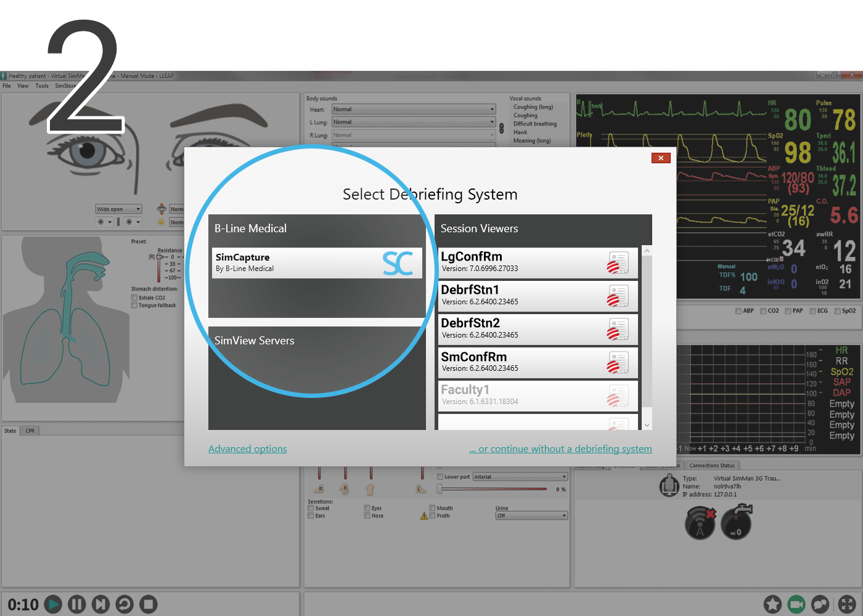Image resolution: width=863 pixels, height=616 pixels.
Task: Tick the Exhale CO2 checkbox
Action: coord(134,298)
